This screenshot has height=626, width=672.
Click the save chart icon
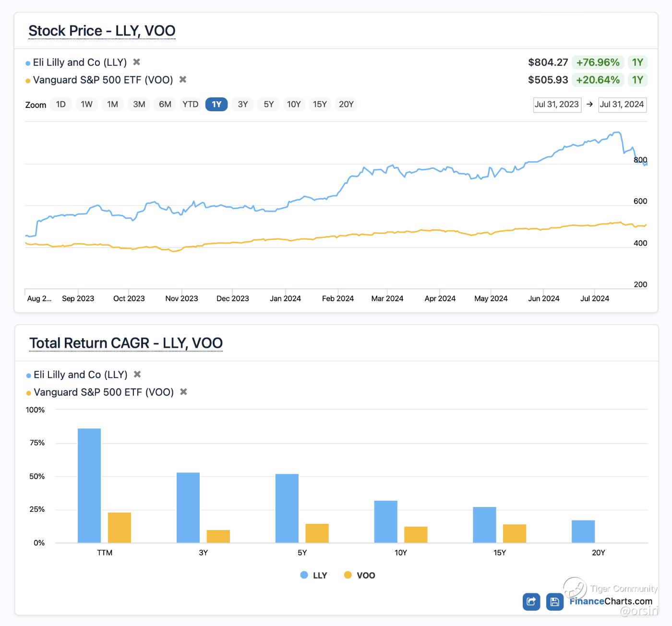point(555,602)
